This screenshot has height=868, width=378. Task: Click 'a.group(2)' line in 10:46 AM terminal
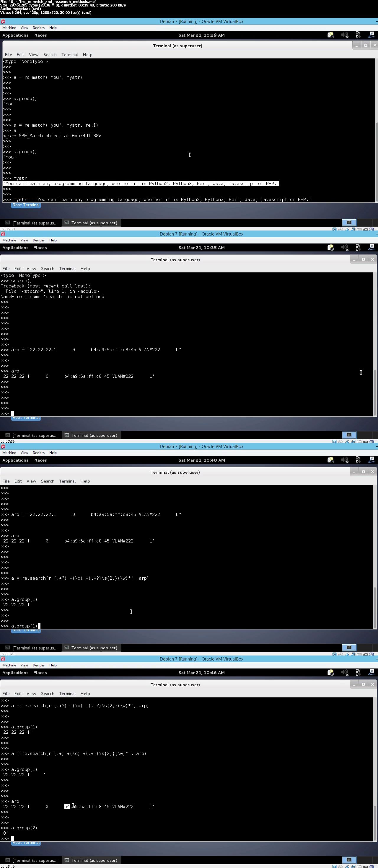(x=19, y=828)
